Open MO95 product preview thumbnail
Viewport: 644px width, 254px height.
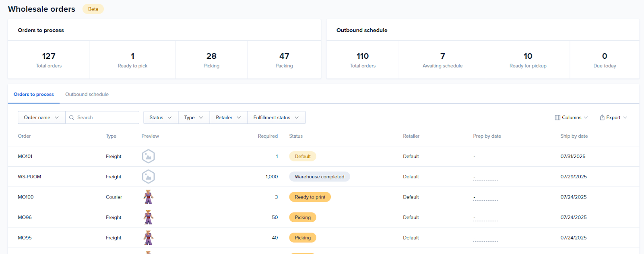click(149, 238)
